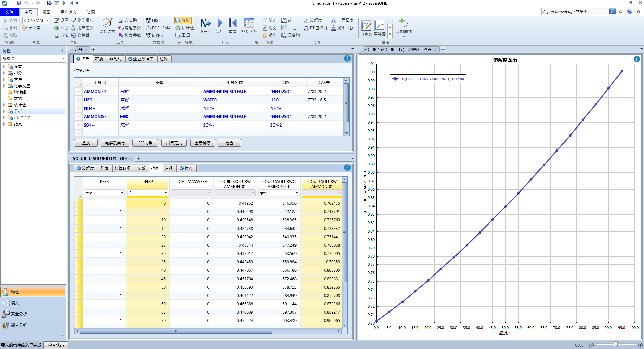Switch to 视图 ribbon tab
The height and width of the screenshot is (349, 644).
(47, 12)
